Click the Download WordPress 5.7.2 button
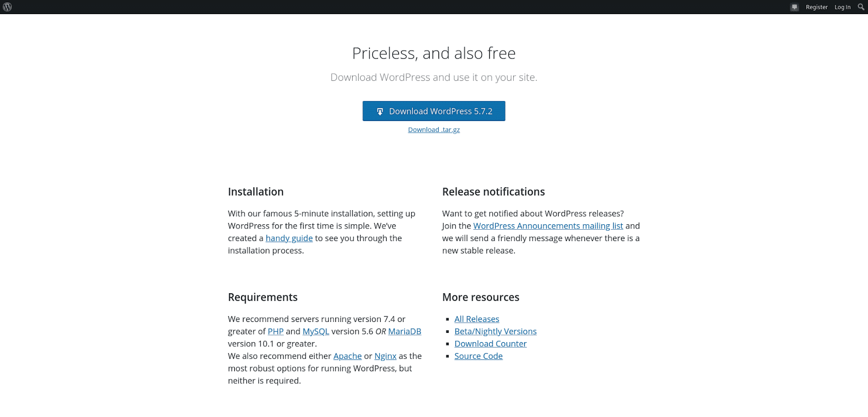 (433, 111)
